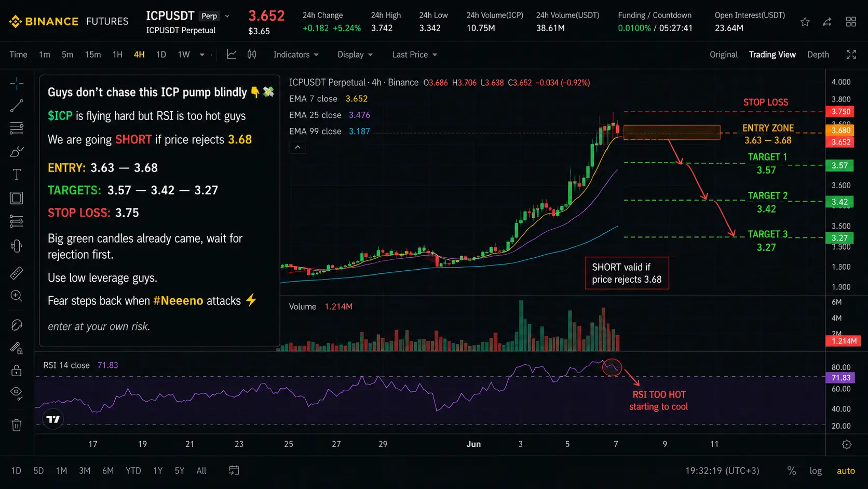Click the round tool icon below zoom
Viewport: 868px width, 489px height.
pyautogui.click(x=17, y=325)
